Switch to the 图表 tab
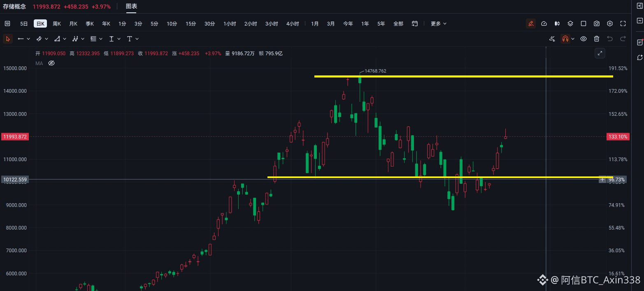644x291 pixels. click(132, 6)
